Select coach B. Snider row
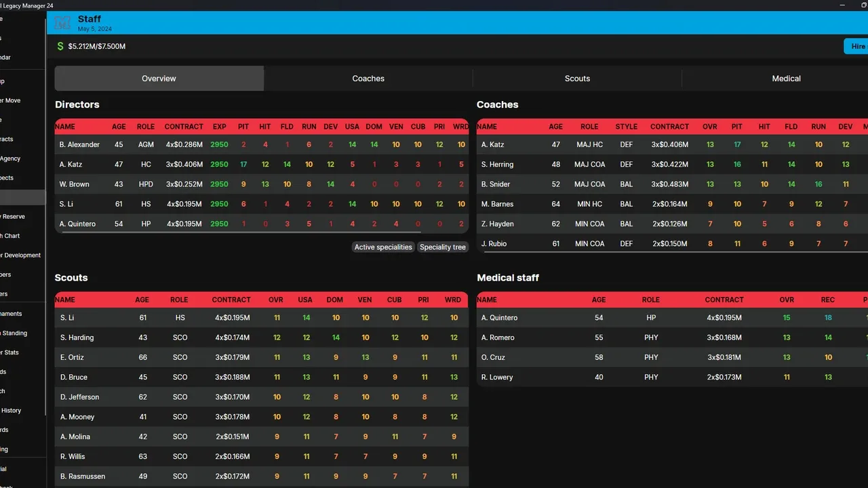 coord(496,184)
